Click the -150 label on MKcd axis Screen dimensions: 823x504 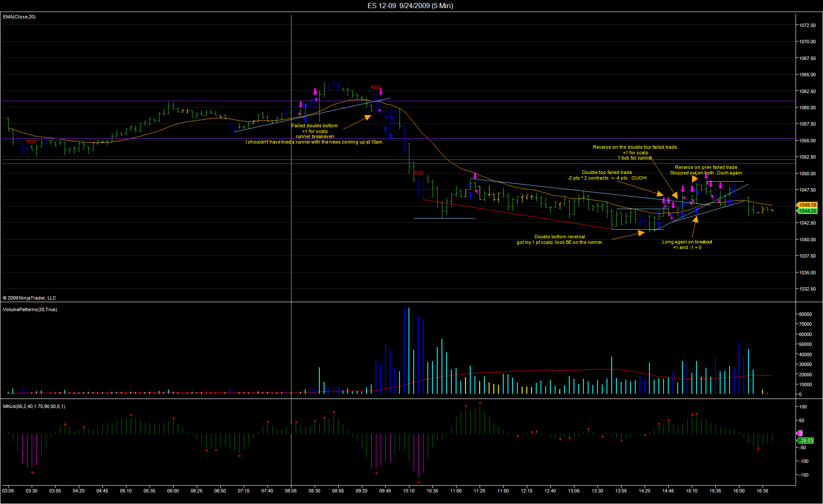pyautogui.click(x=804, y=475)
